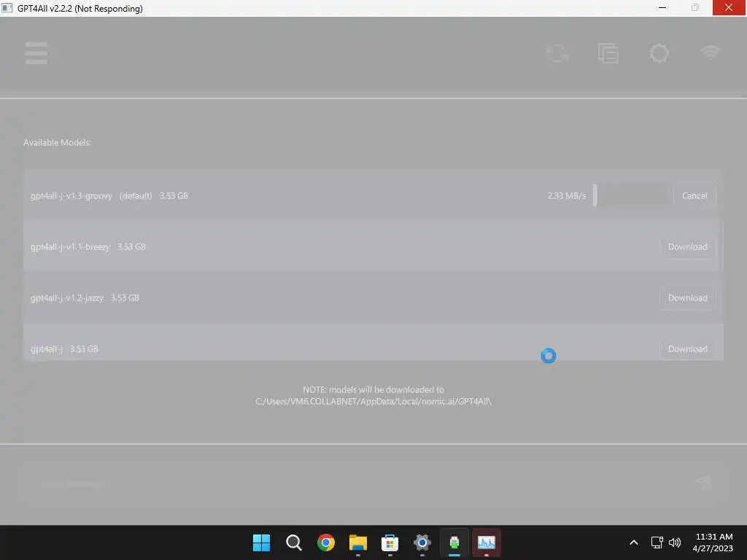
Task: Open taskbar Search
Action: click(x=293, y=542)
